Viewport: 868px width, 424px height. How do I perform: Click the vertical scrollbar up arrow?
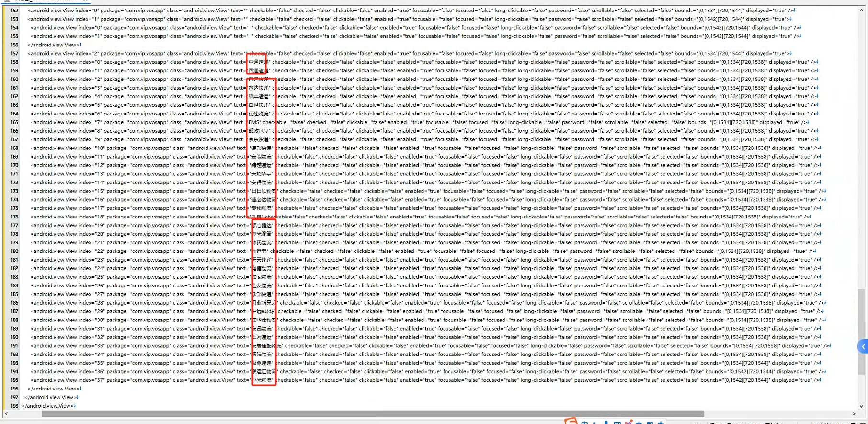[x=862, y=11]
